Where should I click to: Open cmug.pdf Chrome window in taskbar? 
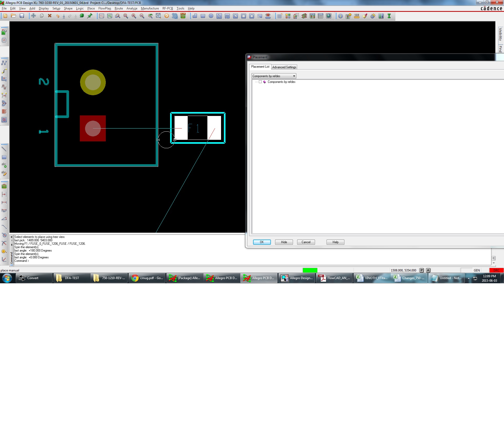[x=147, y=278]
